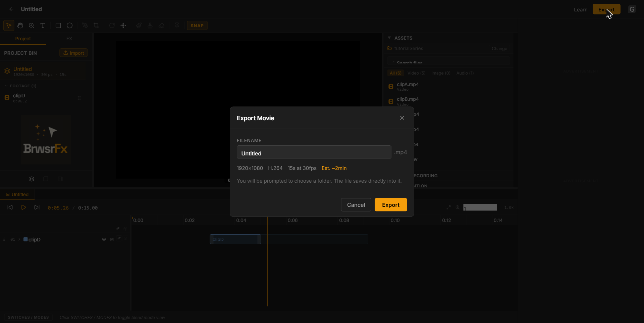
Task: Select the Anchor move tool
Action: click(x=123, y=26)
